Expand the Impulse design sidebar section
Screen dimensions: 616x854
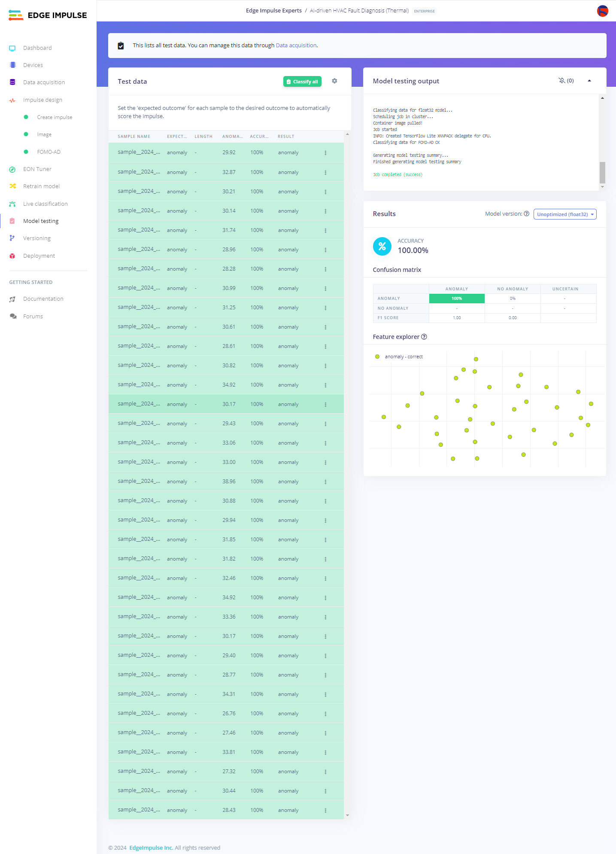click(x=42, y=100)
